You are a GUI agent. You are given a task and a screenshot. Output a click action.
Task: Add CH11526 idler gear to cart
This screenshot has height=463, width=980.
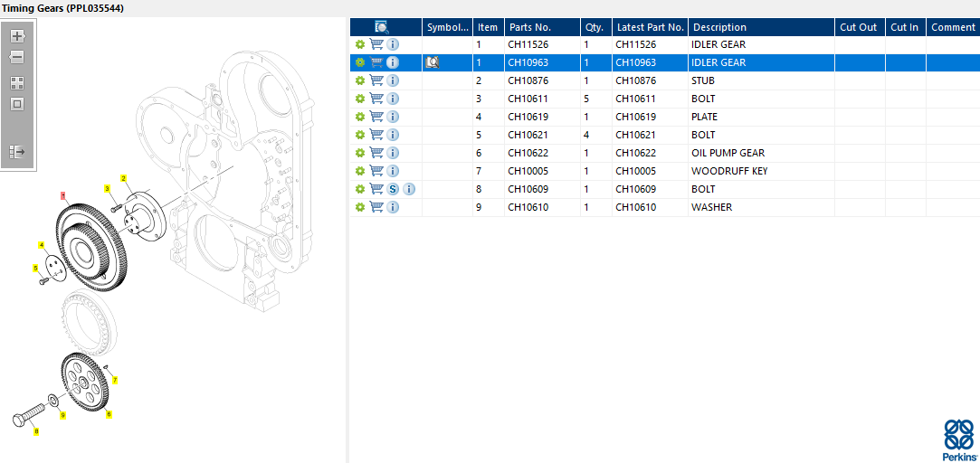tap(376, 44)
